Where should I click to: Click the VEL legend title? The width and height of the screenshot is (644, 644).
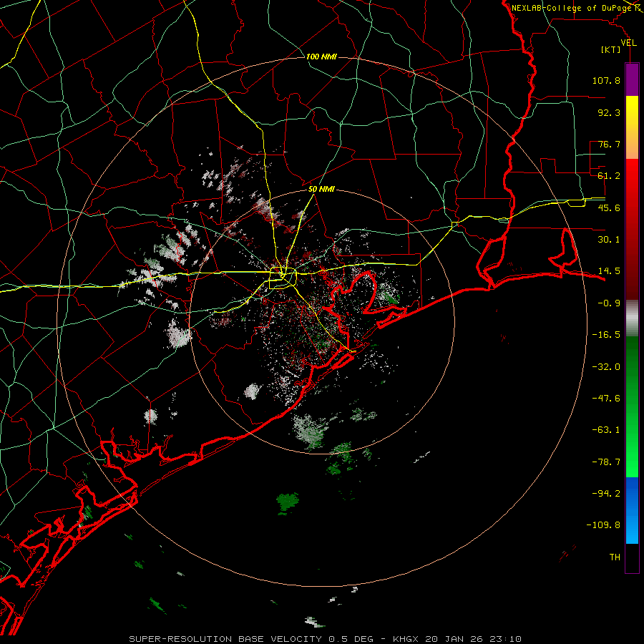click(x=628, y=43)
